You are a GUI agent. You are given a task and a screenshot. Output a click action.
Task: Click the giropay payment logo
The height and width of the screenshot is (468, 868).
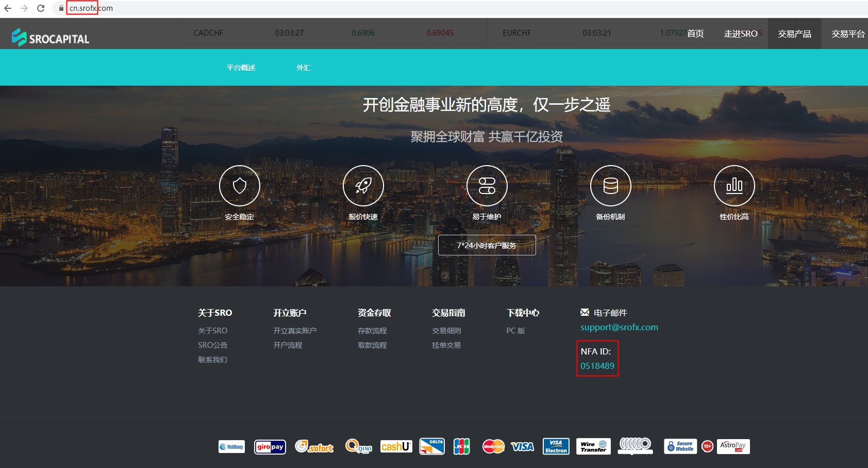pos(270,447)
